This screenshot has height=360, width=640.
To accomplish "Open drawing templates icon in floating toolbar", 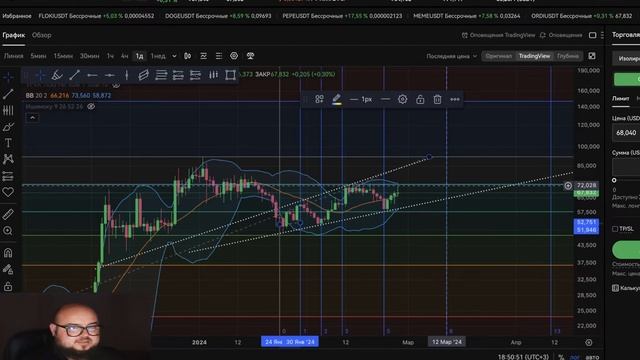I will click(x=319, y=99).
